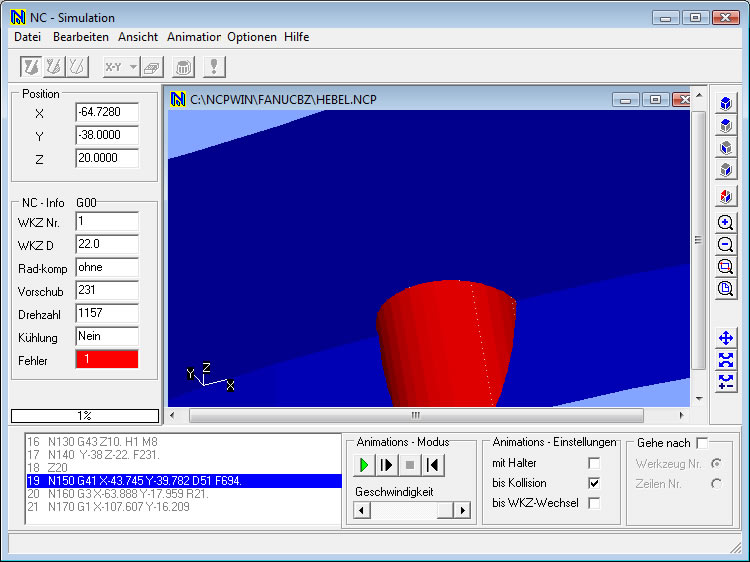Click the WKZ D field showing 22.0

tap(107, 244)
